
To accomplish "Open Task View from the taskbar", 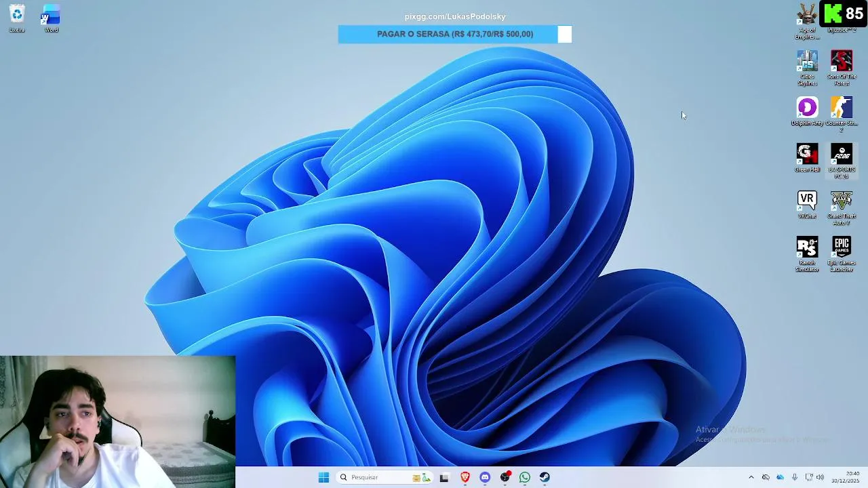I will point(444,477).
